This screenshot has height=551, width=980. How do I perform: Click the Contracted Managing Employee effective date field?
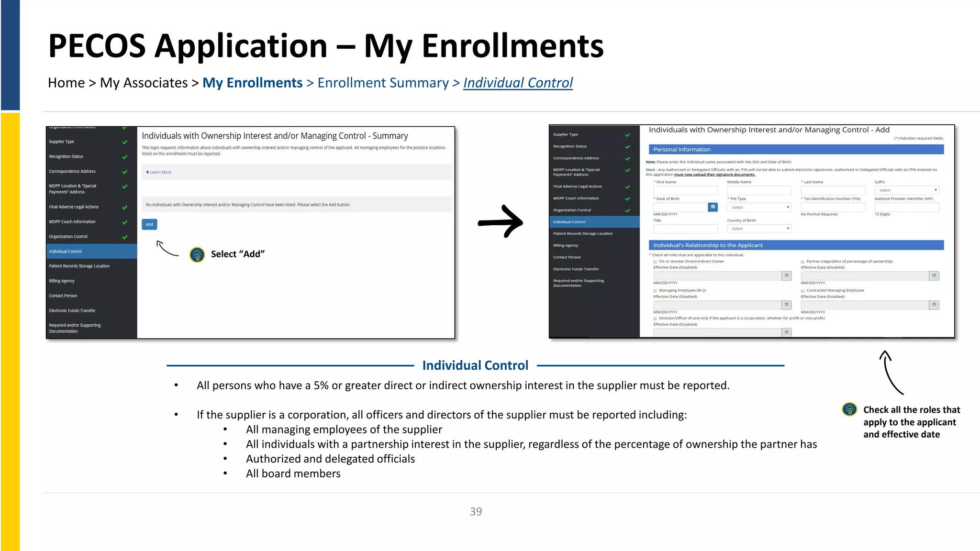click(865, 305)
